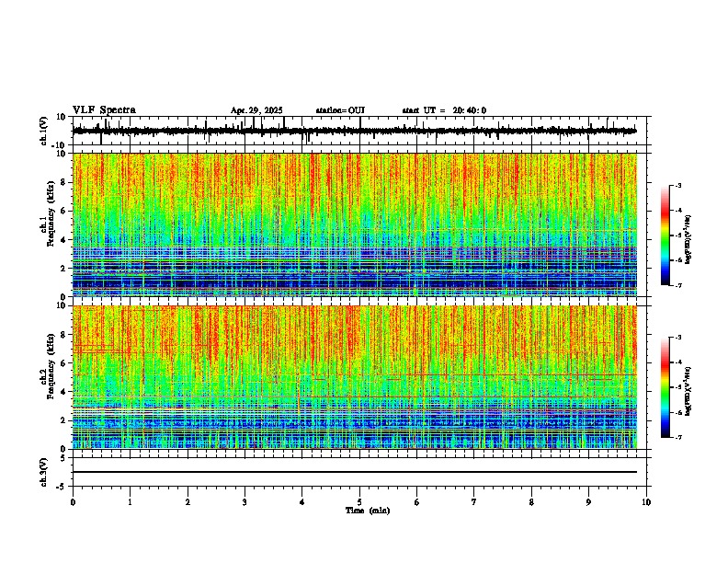Click the ch.1 voltage waveform trace panel
This screenshot has width=728, height=563.
tap(361, 131)
